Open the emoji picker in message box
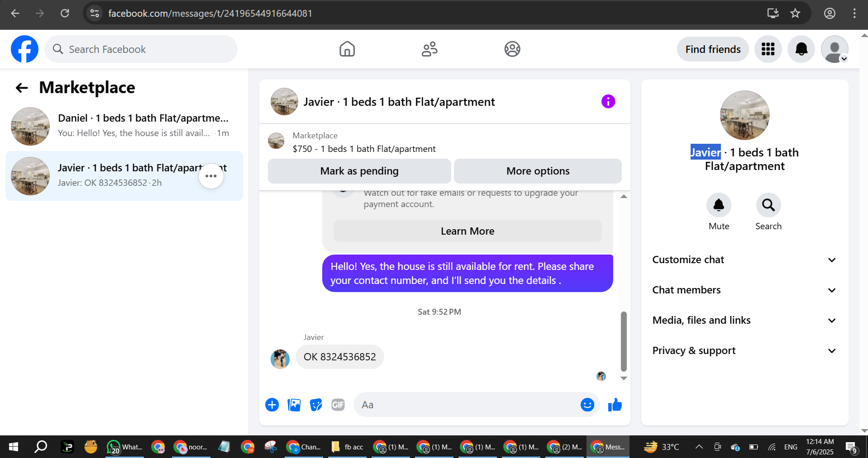This screenshot has width=868, height=458. click(x=587, y=405)
